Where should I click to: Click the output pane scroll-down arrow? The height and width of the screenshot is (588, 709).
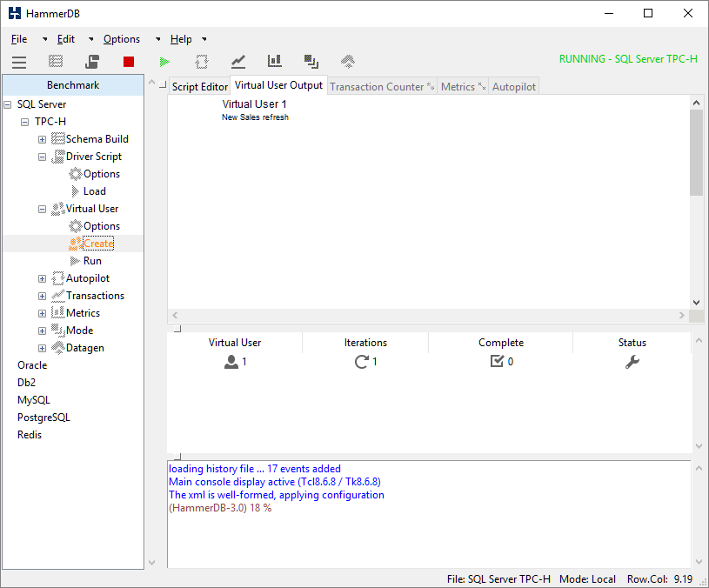coord(696,303)
